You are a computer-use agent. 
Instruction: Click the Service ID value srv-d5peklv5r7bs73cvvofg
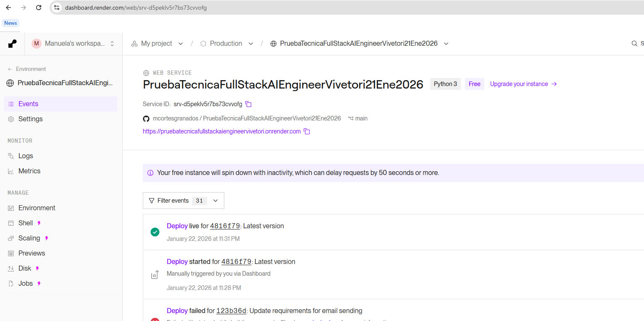tap(208, 104)
